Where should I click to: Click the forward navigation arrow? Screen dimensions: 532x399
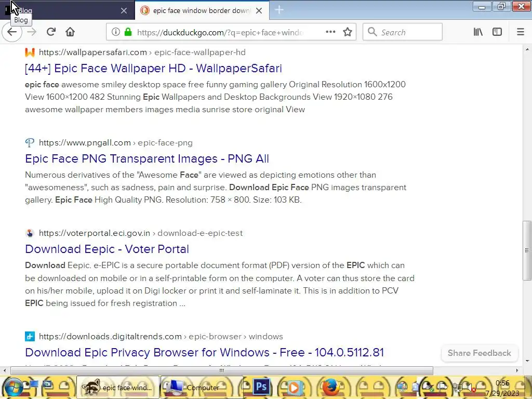(x=32, y=32)
